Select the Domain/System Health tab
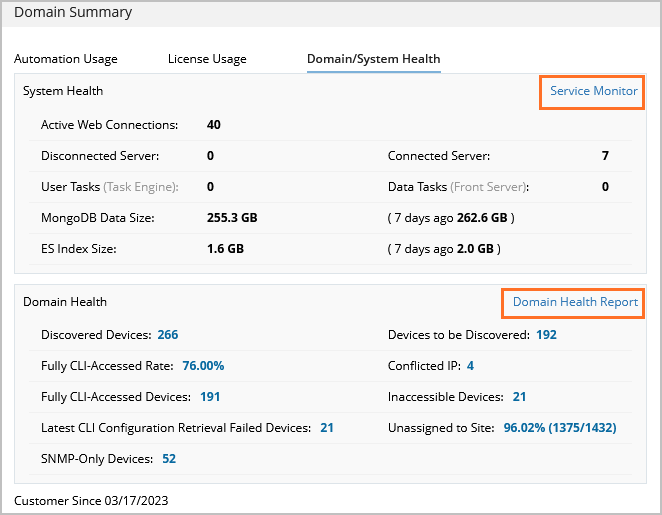Viewport: 662px width, 515px height. (373, 59)
